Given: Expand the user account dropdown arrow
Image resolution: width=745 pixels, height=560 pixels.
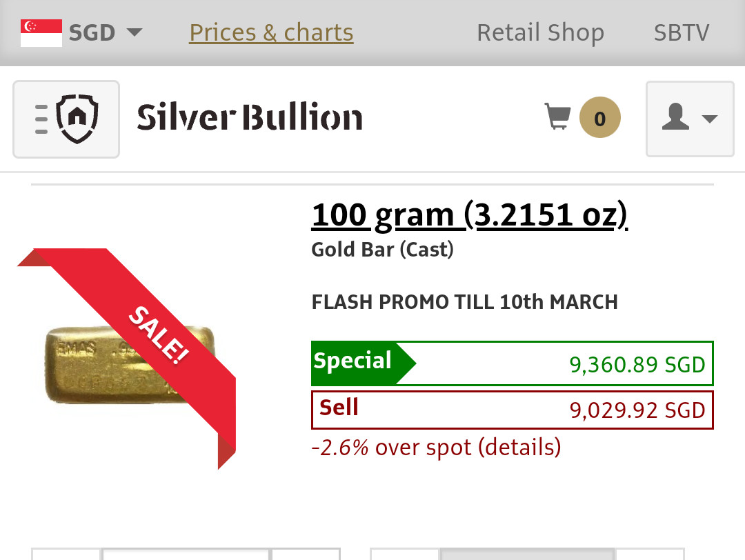Looking at the screenshot, I should [x=710, y=119].
